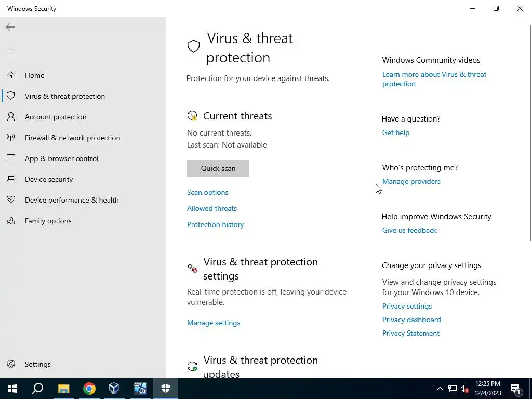Open the Windows Start menu
This screenshot has width=532, height=399.
[x=12, y=389]
